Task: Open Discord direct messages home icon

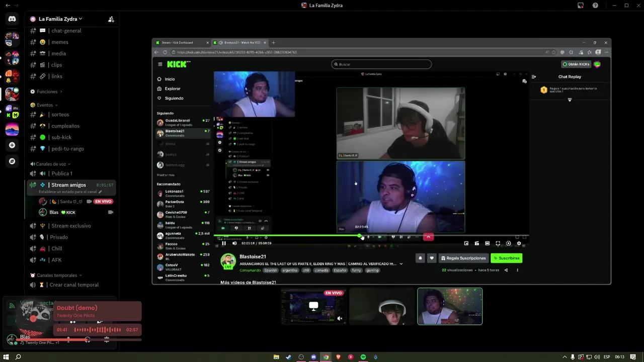Action: 12,19
